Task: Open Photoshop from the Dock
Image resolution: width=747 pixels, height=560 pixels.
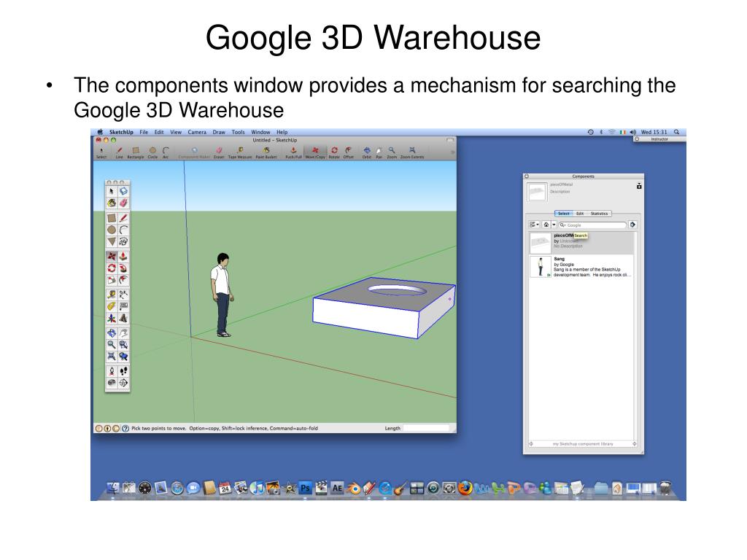Action: pyautogui.click(x=306, y=488)
